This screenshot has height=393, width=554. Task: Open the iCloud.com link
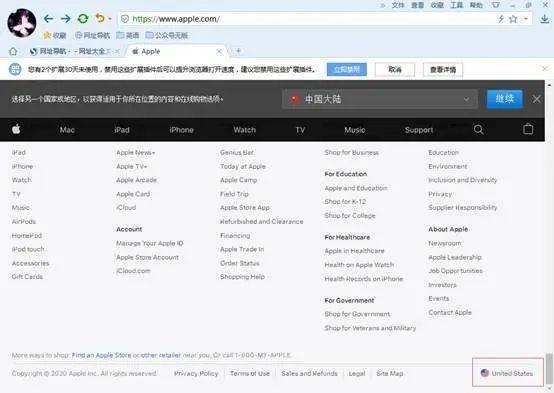pos(133,271)
